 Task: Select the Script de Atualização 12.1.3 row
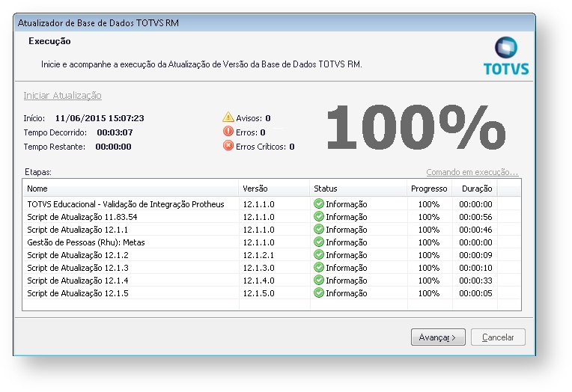pyautogui.click(x=272, y=268)
